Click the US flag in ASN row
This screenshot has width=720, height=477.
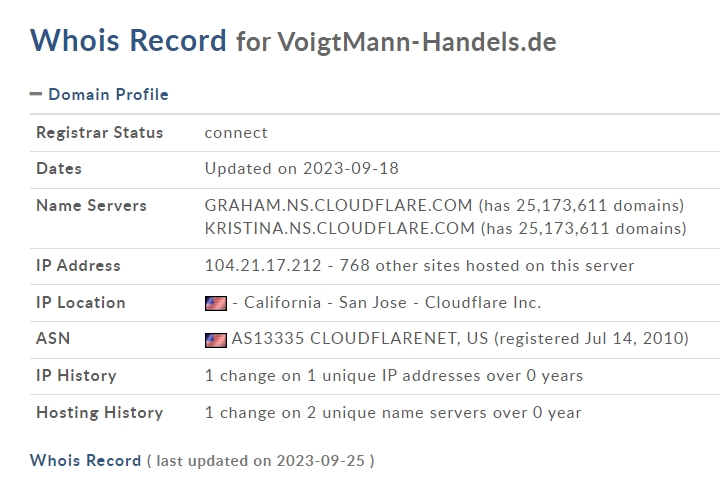(x=215, y=340)
